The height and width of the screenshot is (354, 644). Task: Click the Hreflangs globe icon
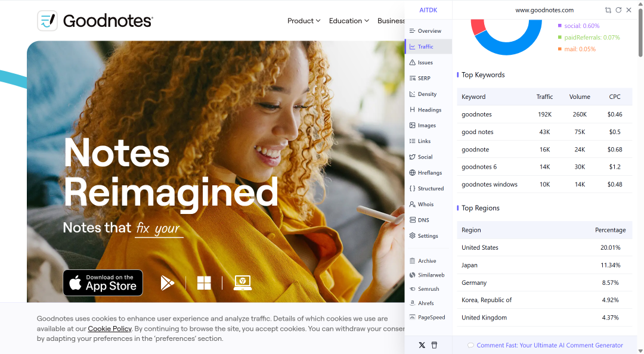point(413,172)
